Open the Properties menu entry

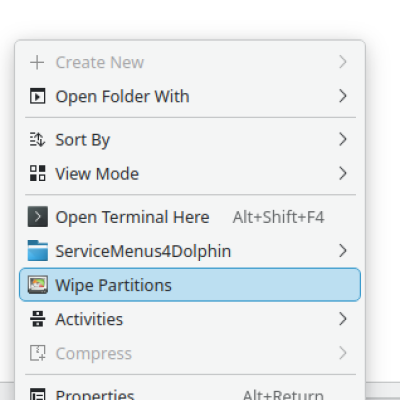point(190,392)
